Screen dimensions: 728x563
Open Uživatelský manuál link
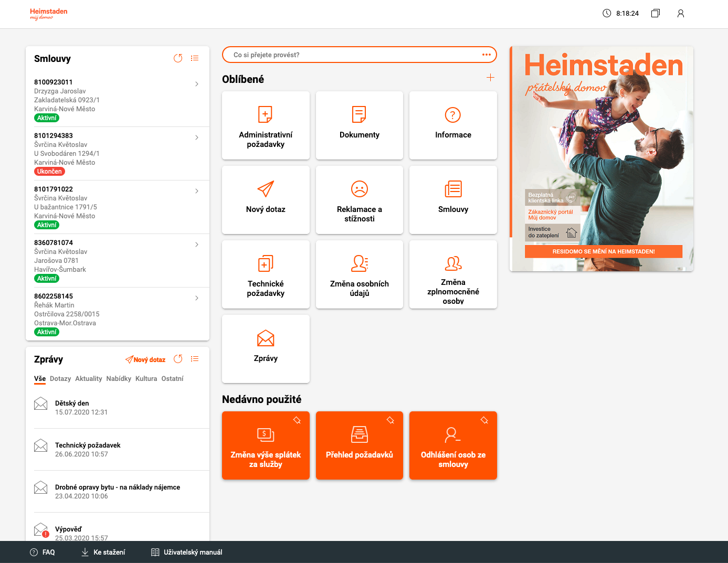click(187, 552)
